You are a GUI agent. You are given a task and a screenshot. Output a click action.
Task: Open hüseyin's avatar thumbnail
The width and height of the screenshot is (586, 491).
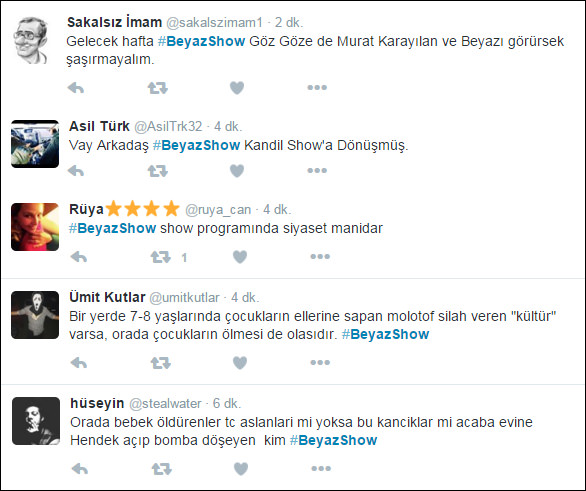(x=36, y=421)
